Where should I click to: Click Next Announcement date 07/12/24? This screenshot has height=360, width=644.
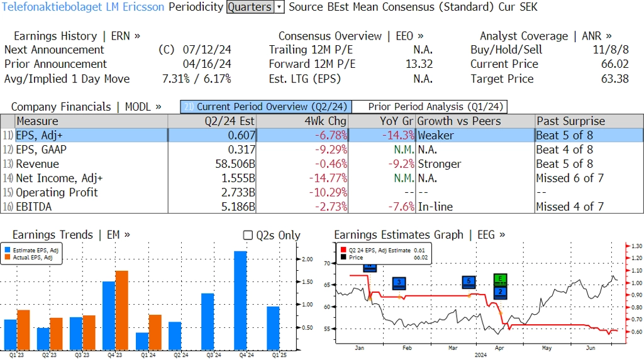coord(207,50)
